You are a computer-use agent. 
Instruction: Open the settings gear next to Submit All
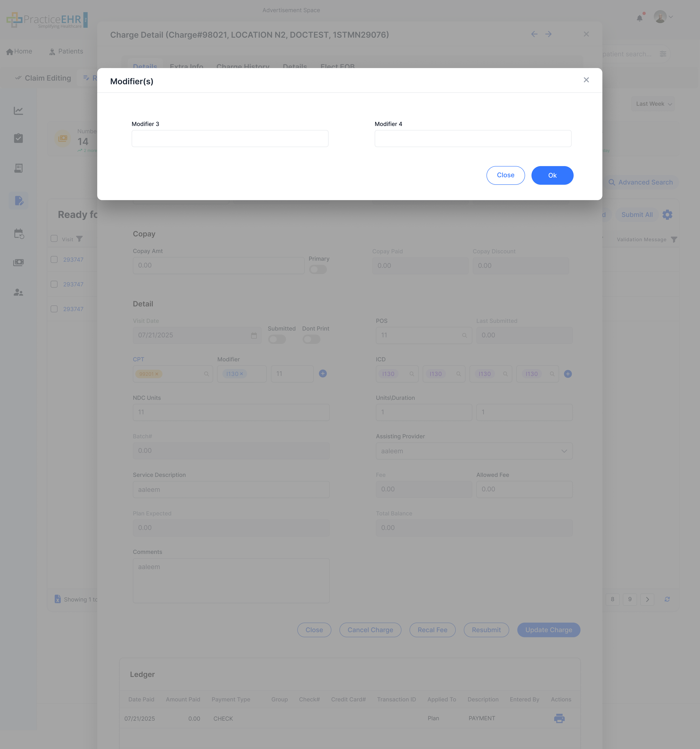[x=667, y=215]
